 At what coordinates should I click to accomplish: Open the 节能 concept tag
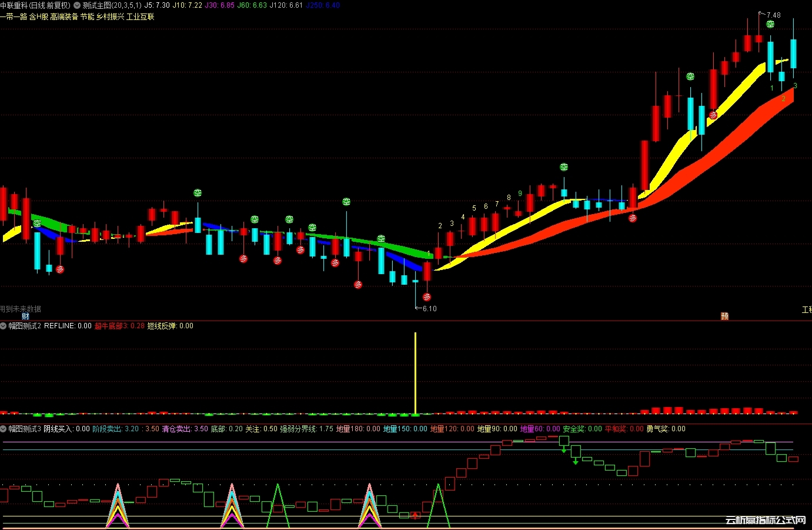(87, 17)
